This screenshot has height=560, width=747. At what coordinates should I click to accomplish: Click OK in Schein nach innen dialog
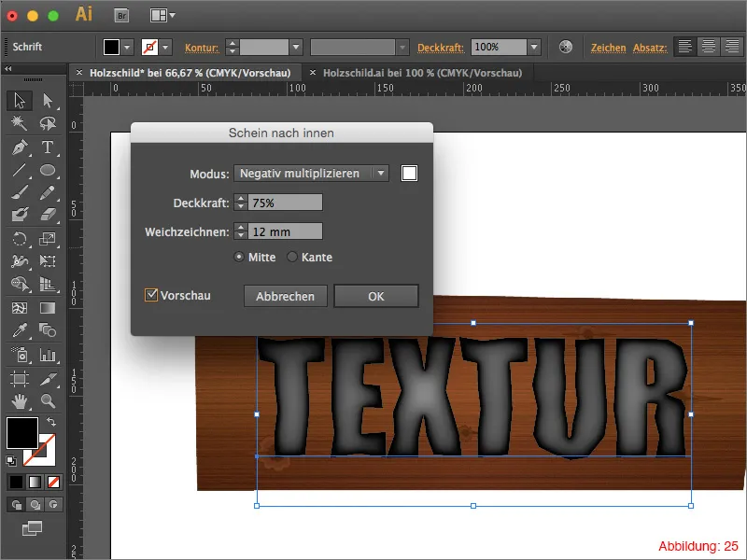point(376,296)
